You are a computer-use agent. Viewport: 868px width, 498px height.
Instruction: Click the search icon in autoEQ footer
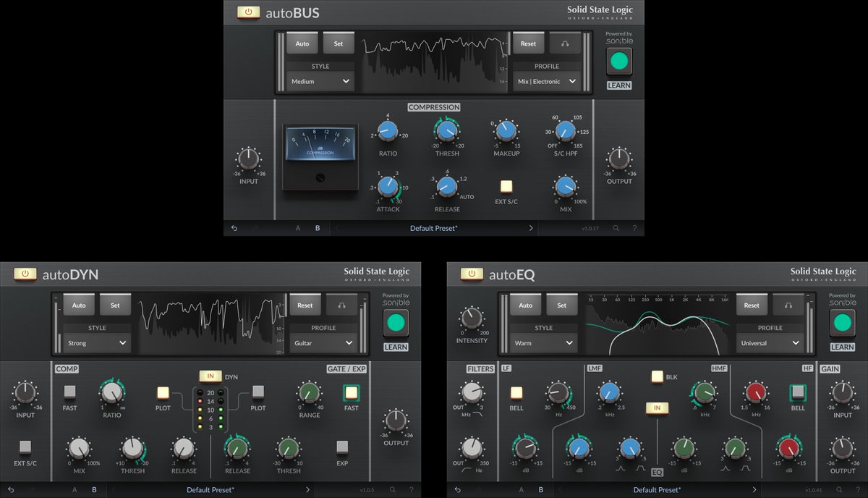click(840, 489)
